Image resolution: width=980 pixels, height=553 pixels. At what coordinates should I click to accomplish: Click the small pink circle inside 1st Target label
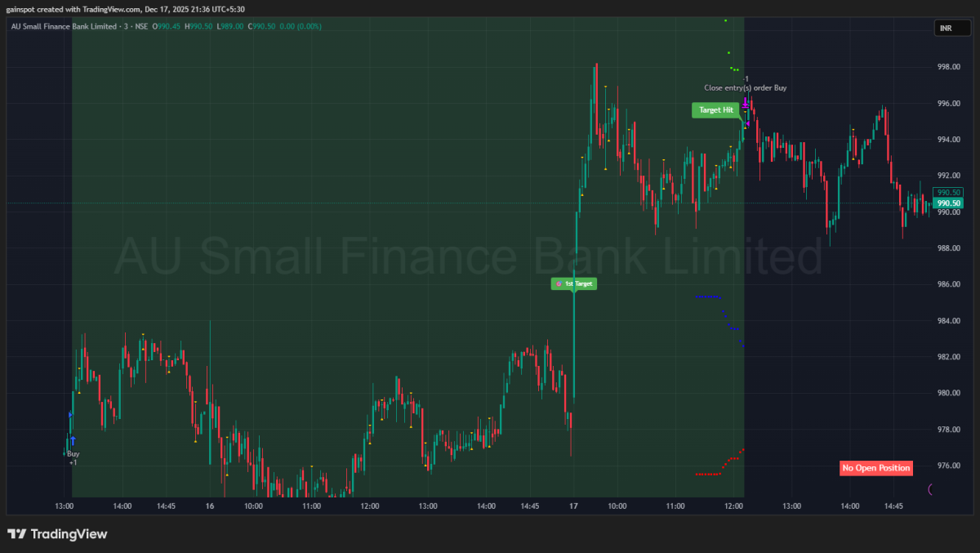pos(559,284)
